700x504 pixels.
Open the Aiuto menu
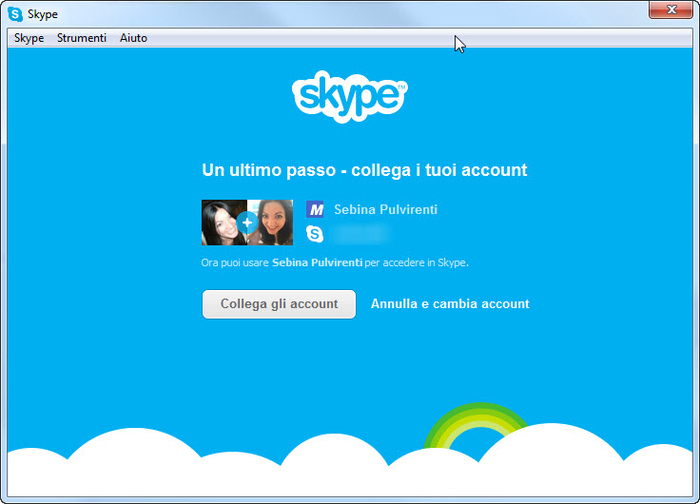133,38
